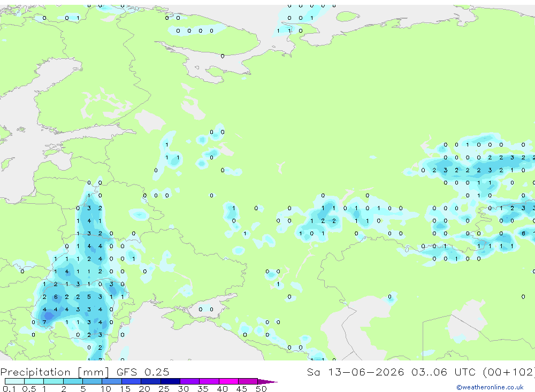Click the 'Precipitation [mm]' title text
The width and height of the screenshot is (535, 392).
tap(55, 372)
